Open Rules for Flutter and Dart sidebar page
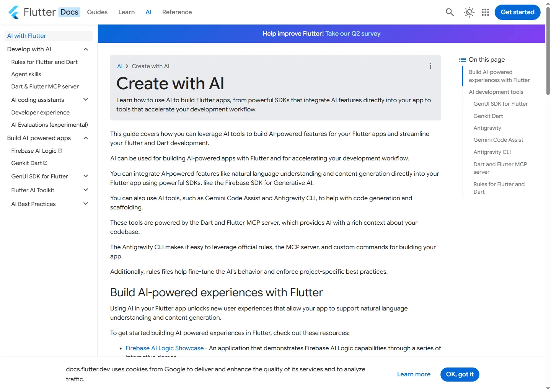This screenshot has width=551, height=392. click(x=44, y=62)
